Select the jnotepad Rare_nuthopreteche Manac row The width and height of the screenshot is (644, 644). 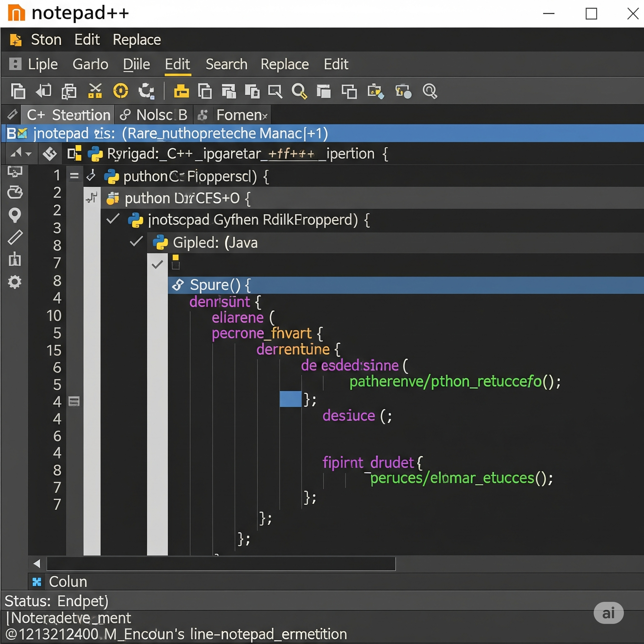coord(323,133)
